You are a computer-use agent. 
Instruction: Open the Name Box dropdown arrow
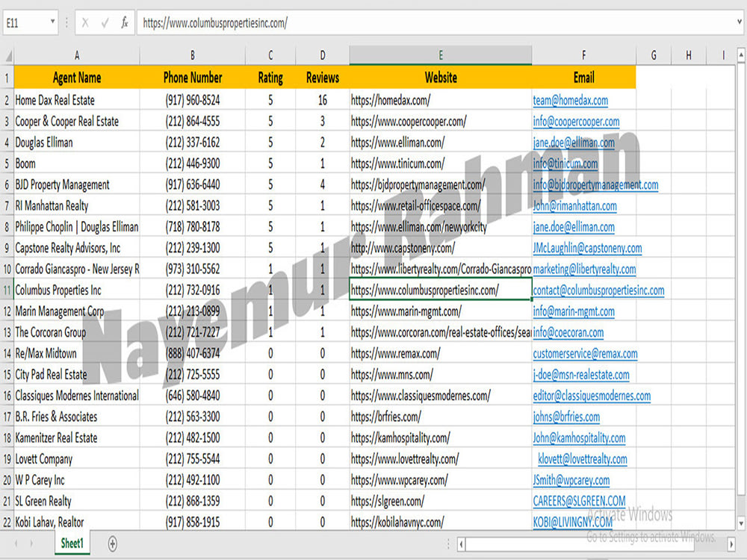click(52, 22)
